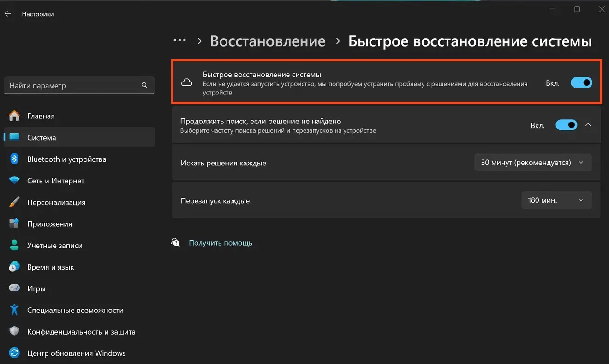Image resolution: width=609 pixels, height=364 pixels.
Task: Go back with the arrow icon
Action: (x=8, y=14)
